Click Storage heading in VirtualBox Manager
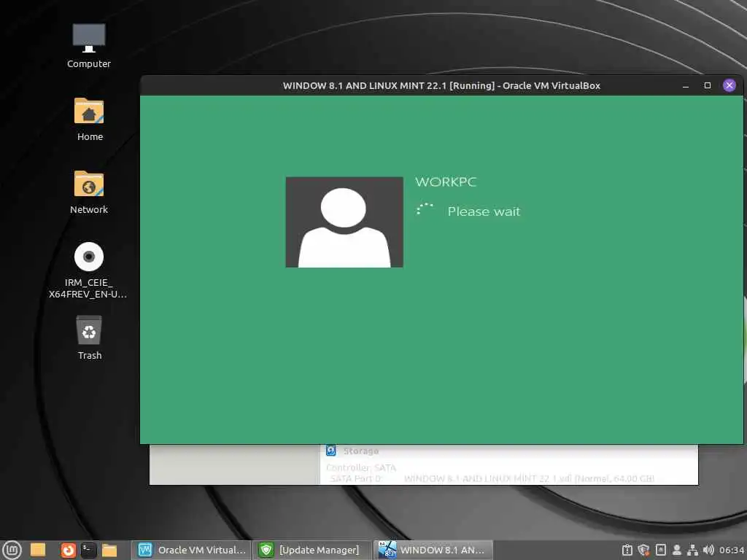The width and height of the screenshot is (747, 560). tap(360, 451)
